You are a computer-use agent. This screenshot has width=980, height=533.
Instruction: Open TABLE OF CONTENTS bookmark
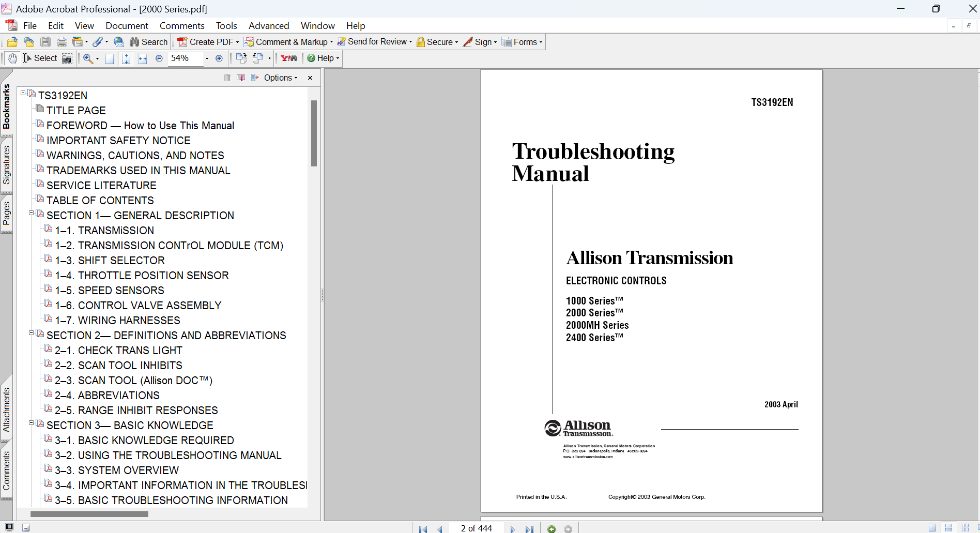(100, 201)
